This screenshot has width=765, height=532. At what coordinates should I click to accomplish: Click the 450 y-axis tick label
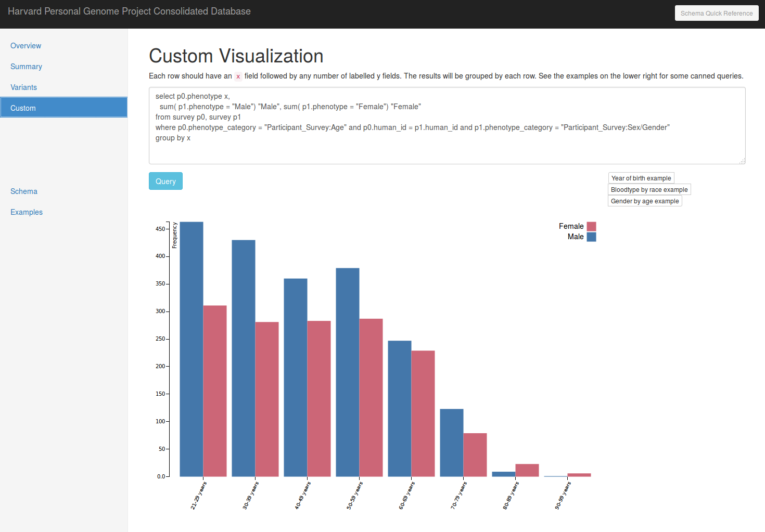click(160, 229)
